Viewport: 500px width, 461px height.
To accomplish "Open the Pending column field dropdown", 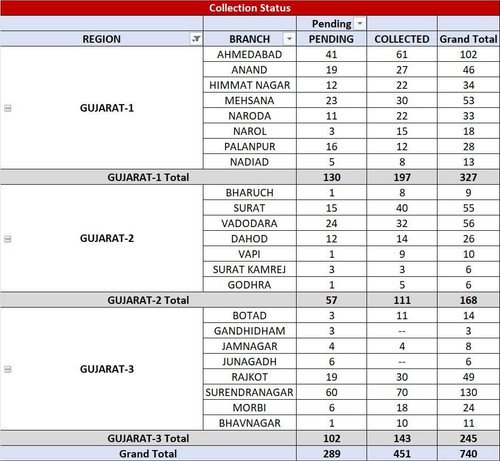I will tap(360, 24).
